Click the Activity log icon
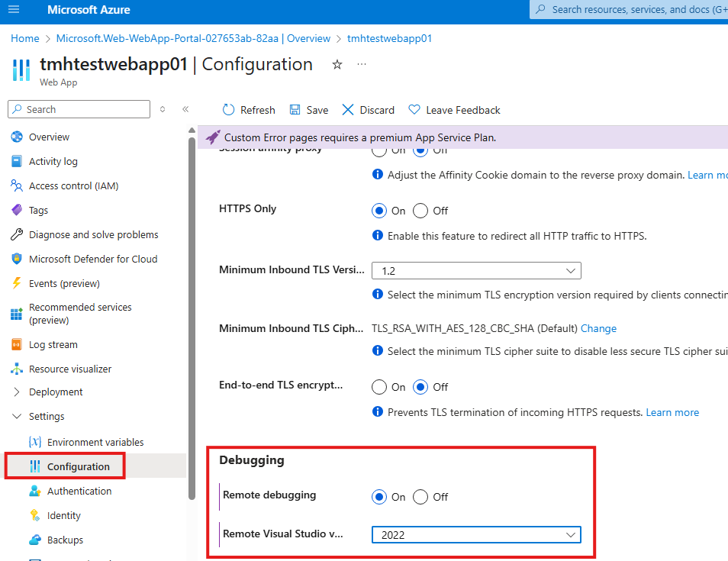Viewport: 728px width, 561px height. (17, 161)
